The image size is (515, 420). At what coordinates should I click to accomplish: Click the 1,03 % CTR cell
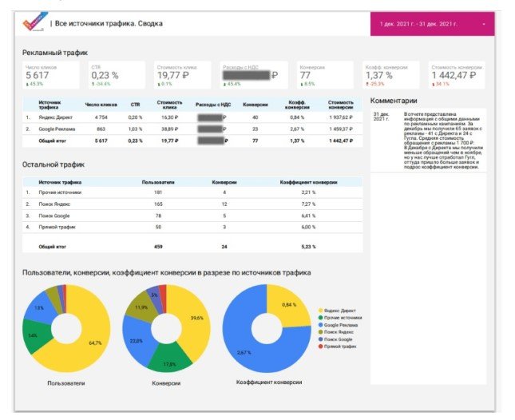click(135, 129)
